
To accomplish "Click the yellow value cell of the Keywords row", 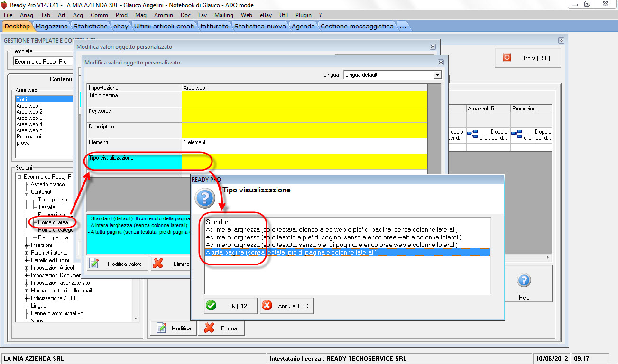I will tap(304, 114).
